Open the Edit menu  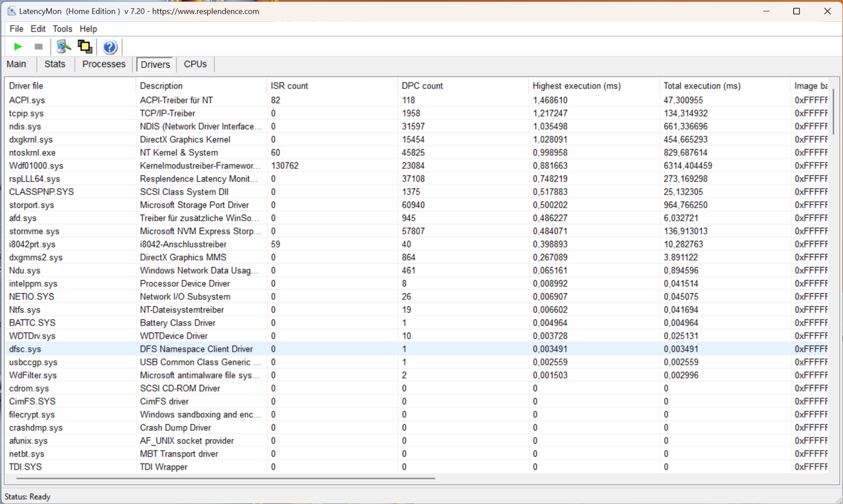38,29
